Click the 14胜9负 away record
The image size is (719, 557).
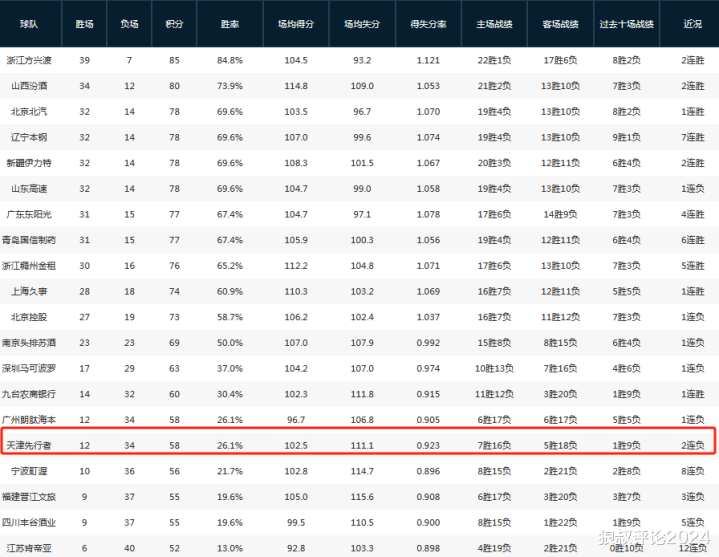[560, 214]
